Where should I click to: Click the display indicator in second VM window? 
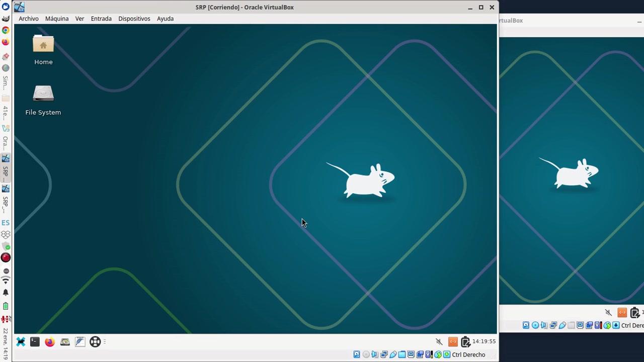[x=580, y=325]
